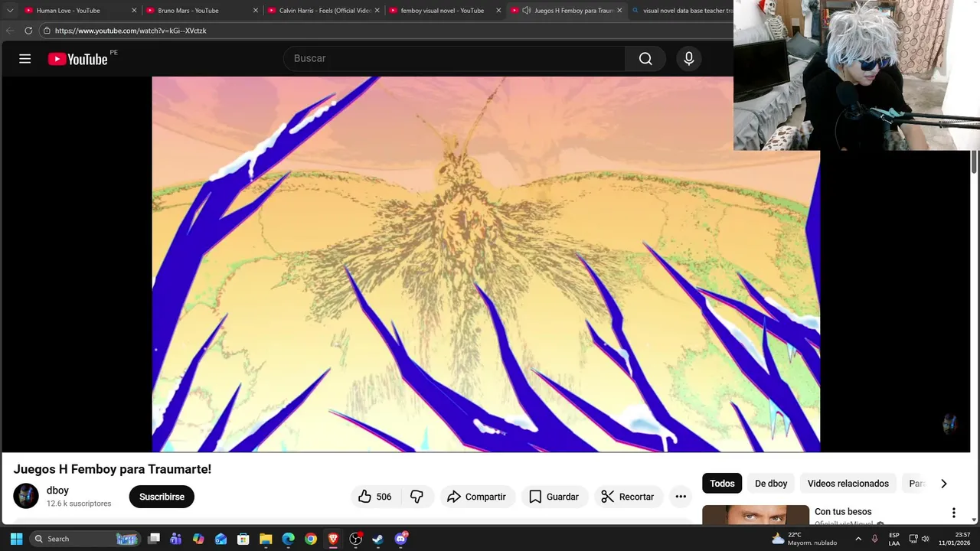The height and width of the screenshot is (551, 980).
Task: Click the tray microphone icon
Action: click(x=874, y=539)
